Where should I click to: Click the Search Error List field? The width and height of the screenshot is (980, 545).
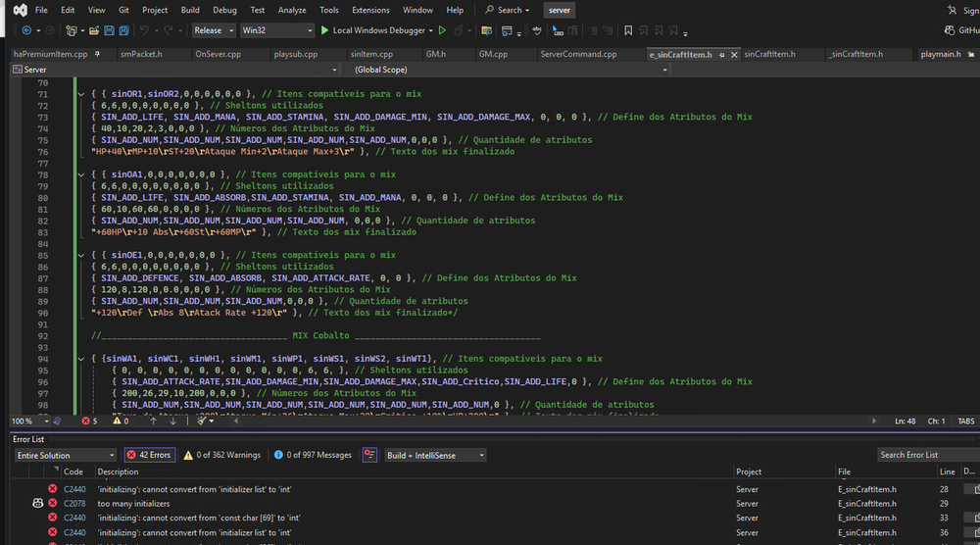click(x=928, y=455)
